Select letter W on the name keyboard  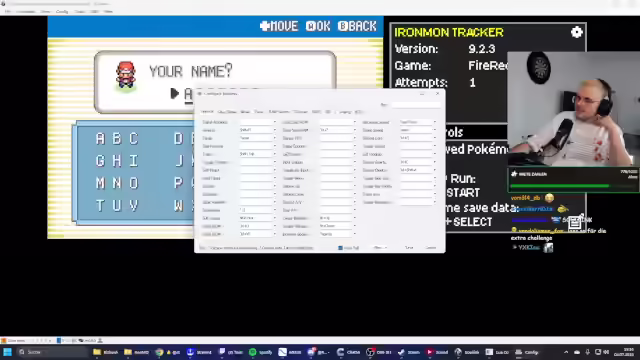178,205
